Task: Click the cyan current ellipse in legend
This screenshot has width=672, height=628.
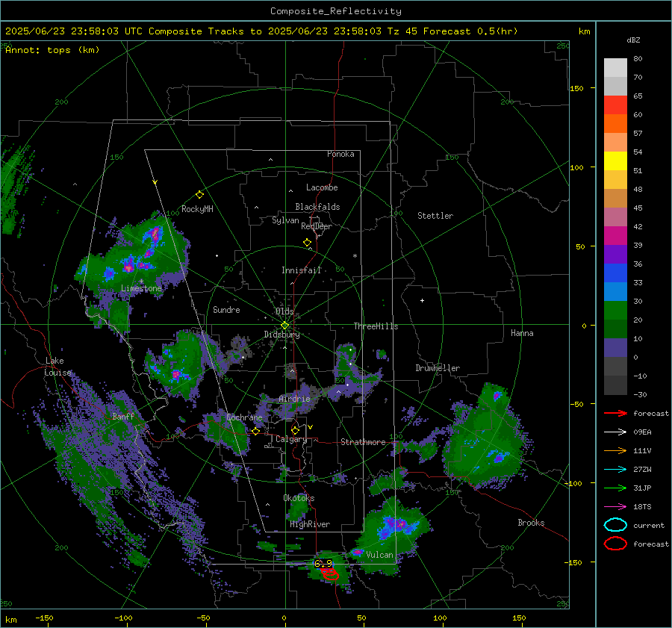Action: (615, 525)
